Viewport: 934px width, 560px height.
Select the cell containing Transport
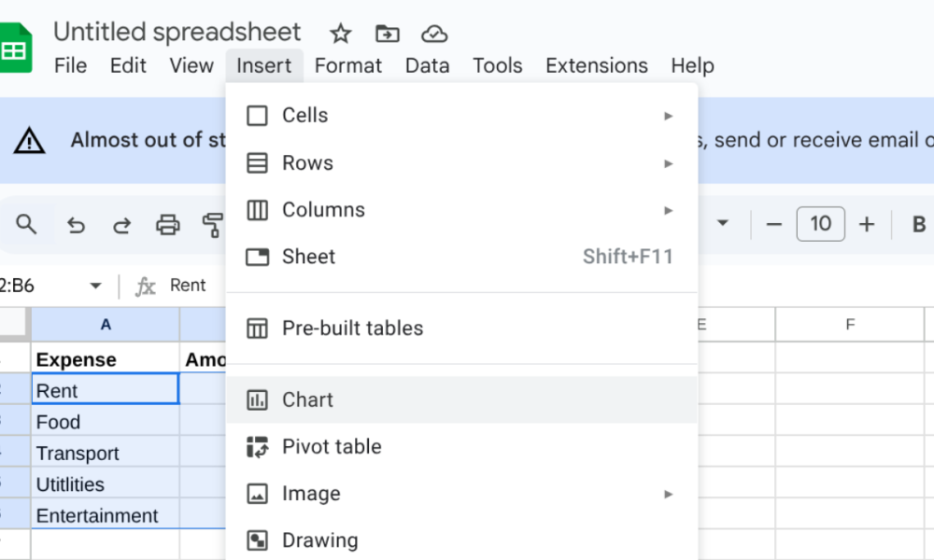(105, 454)
